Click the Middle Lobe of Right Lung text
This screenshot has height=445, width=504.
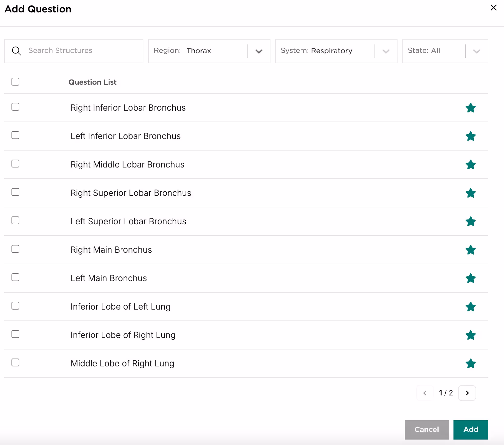[x=122, y=364]
